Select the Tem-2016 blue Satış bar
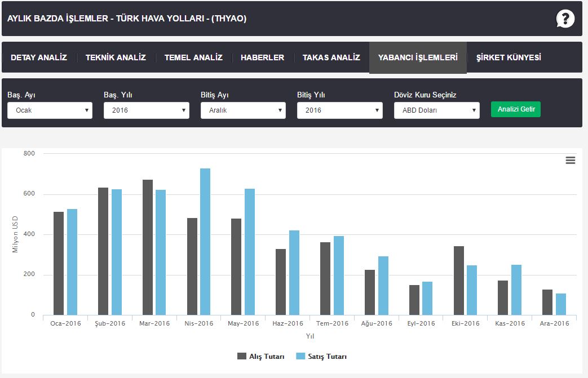The width and height of the screenshot is (588, 378). 339,275
